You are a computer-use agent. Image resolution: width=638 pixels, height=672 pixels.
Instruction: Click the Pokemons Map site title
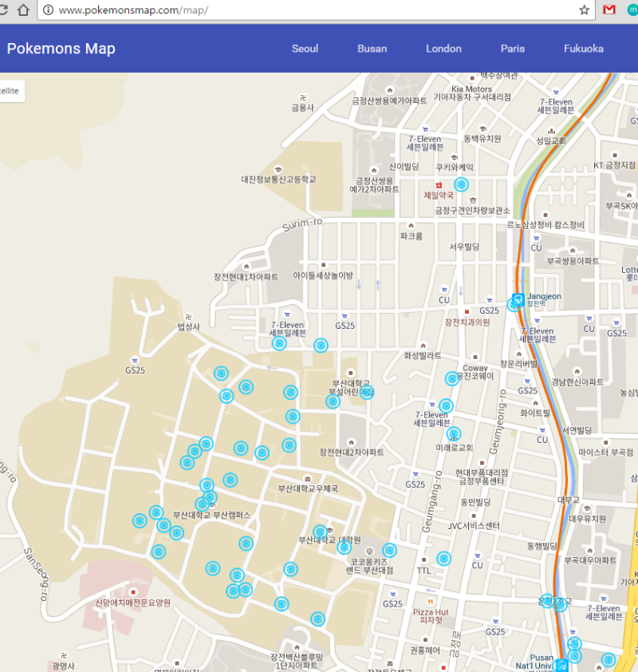[x=61, y=49]
